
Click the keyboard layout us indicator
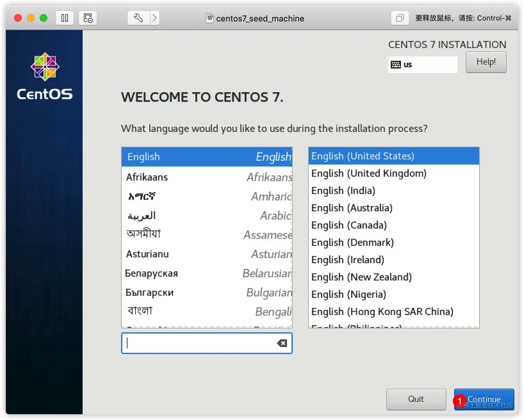point(422,64)
